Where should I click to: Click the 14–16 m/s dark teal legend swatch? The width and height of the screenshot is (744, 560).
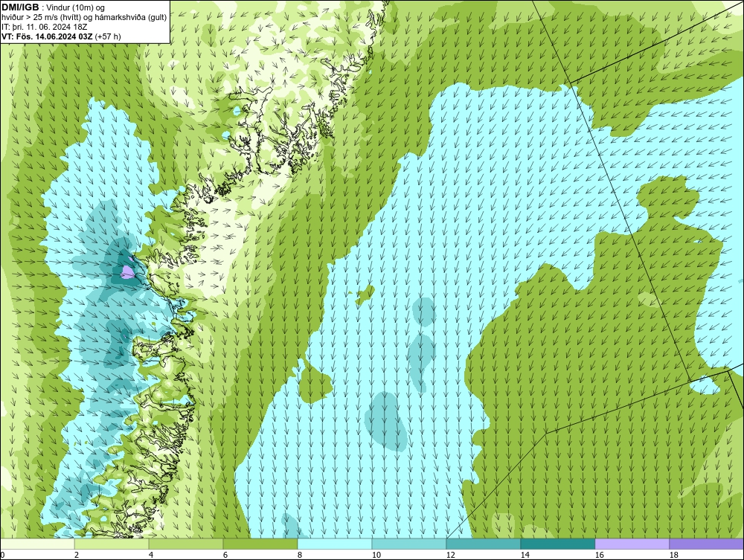(x=558, y=544)
